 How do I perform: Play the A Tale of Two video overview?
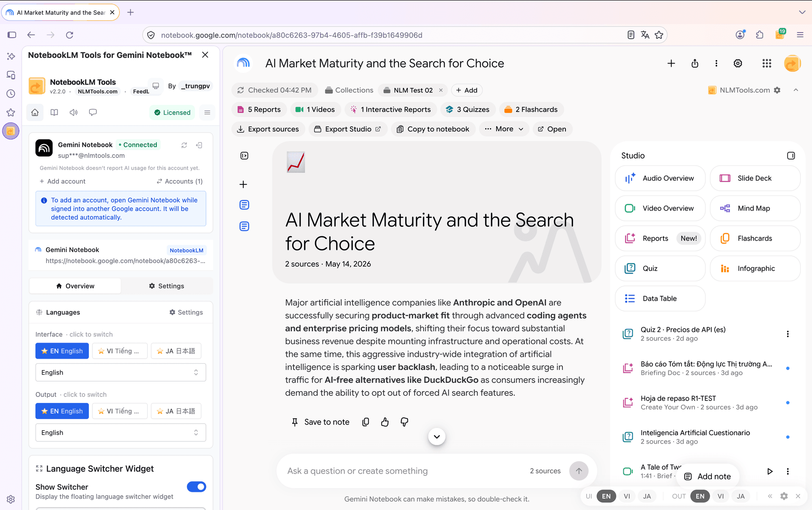point(770,471)
